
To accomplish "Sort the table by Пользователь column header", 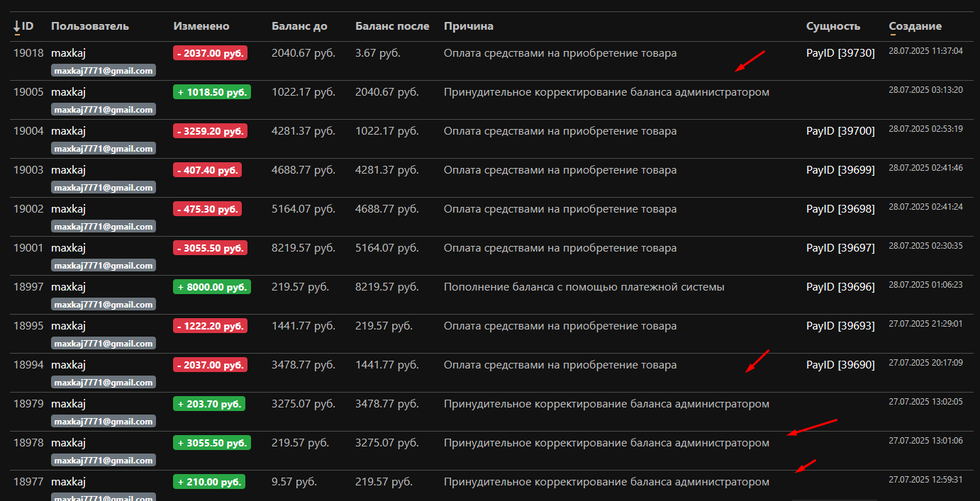I will click(x=90, y=26).
